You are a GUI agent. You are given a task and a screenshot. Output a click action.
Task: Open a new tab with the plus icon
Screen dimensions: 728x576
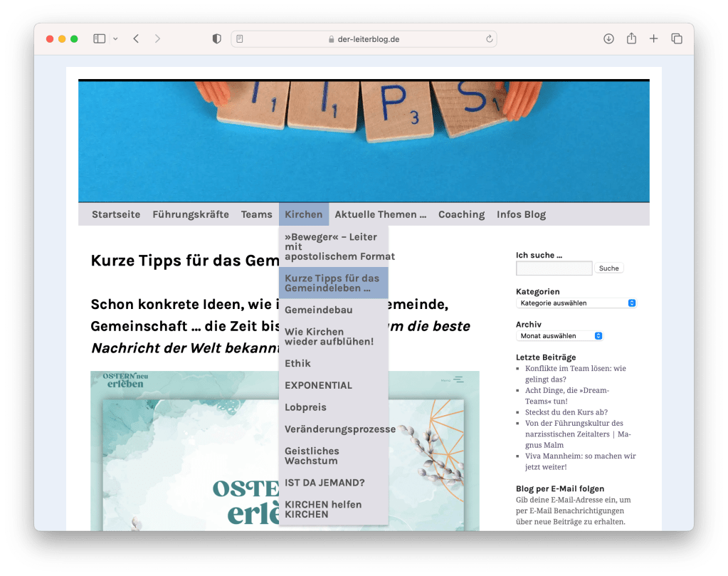[653, 39]
